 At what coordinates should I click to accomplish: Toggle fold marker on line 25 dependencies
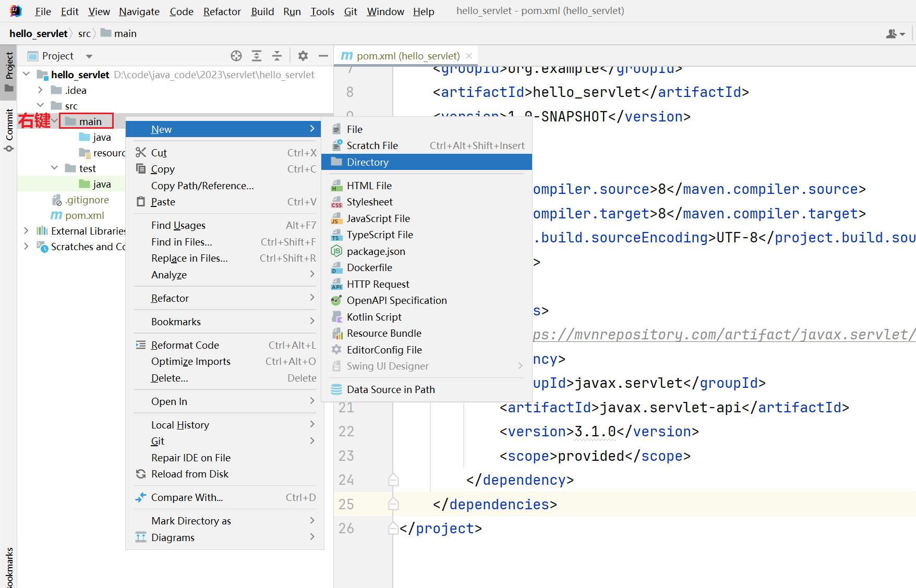(393, 504)
